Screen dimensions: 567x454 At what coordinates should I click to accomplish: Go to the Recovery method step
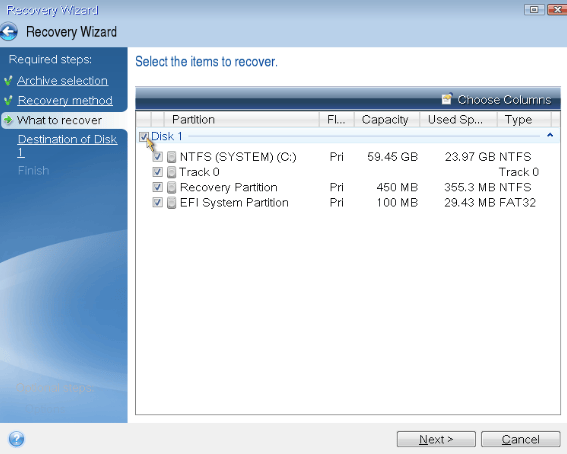[x=65, y=100]
